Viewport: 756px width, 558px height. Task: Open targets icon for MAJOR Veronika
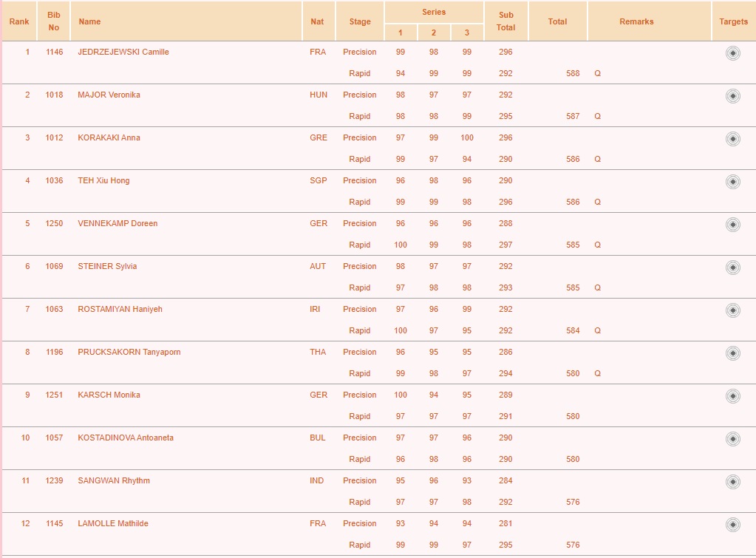732,96
